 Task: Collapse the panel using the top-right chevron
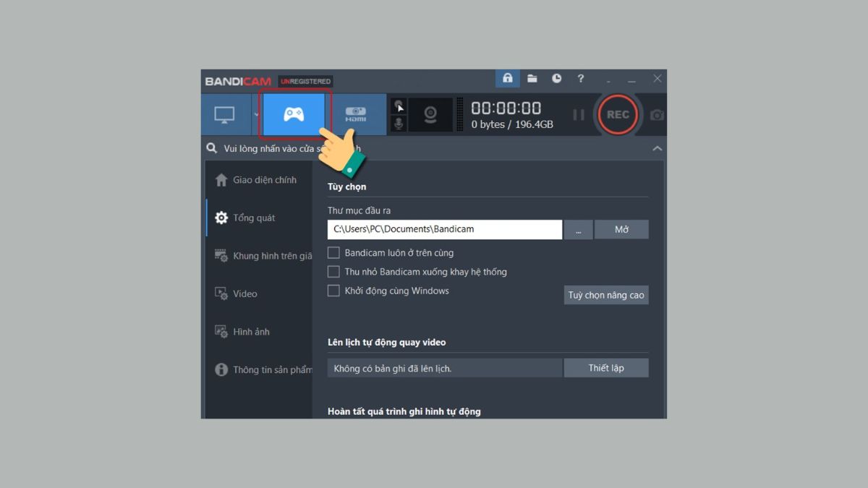(x=657, y=148)
